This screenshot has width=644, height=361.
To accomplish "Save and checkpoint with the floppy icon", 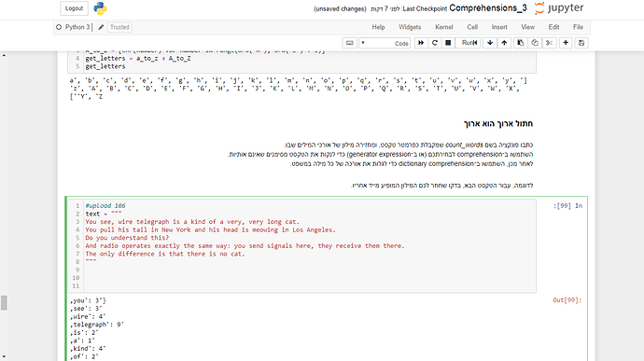I will (581, 43).
